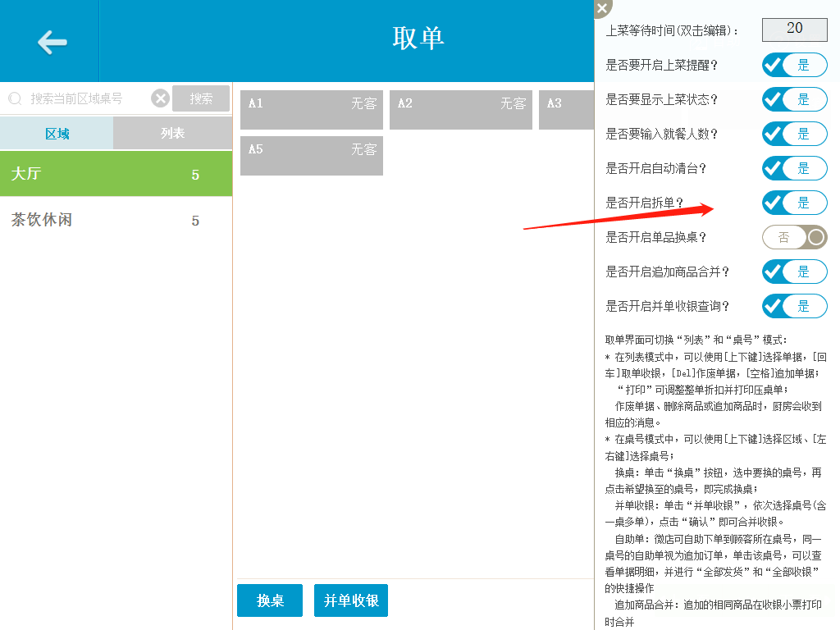
Task: Click the 换桌 button
Action: [x=270, y=600]
